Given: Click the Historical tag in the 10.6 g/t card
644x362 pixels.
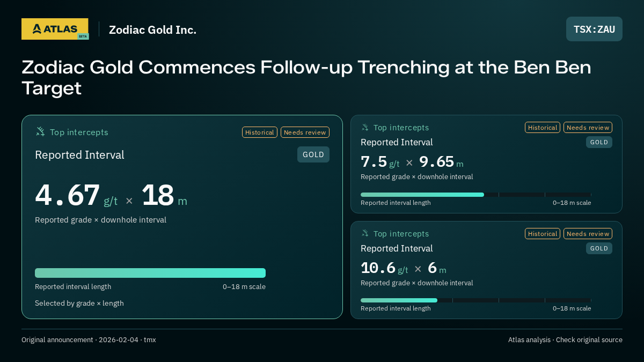Looking at the screenshot, I should (x=543, y=233).
